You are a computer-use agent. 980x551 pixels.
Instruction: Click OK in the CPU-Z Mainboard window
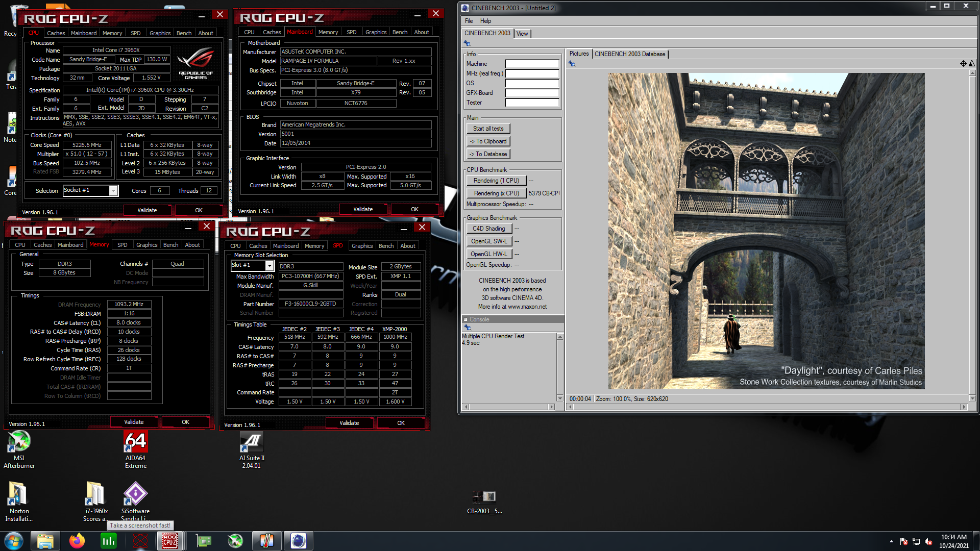pos(414,209)
